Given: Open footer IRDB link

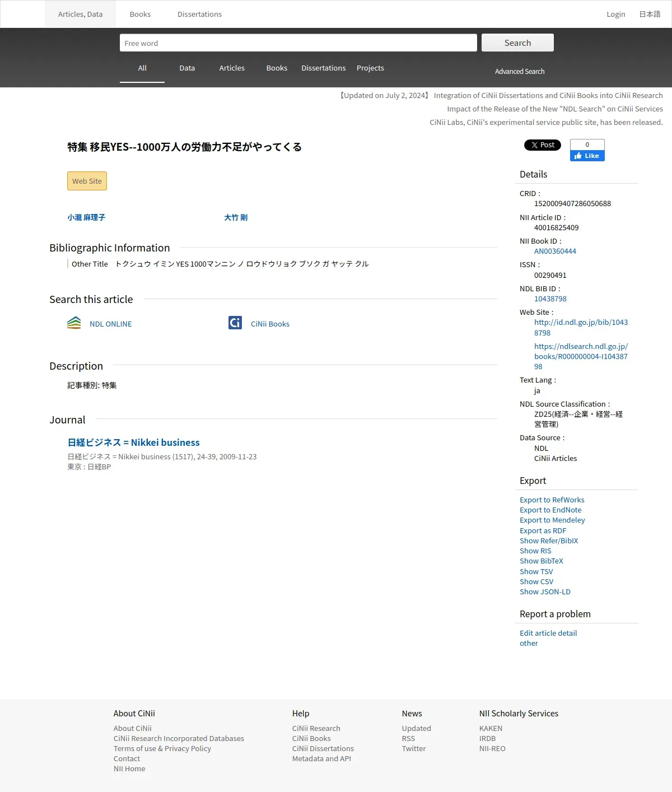Looking at the screenshot, I should pos(487,739).
